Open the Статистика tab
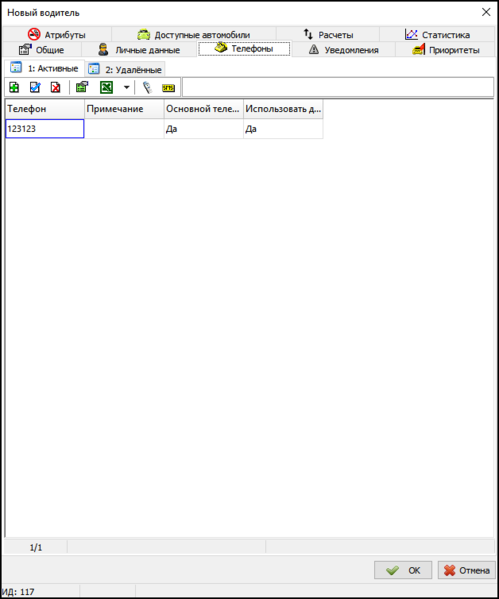The width and height of the screenshot is (499, 599). point(437,35)
